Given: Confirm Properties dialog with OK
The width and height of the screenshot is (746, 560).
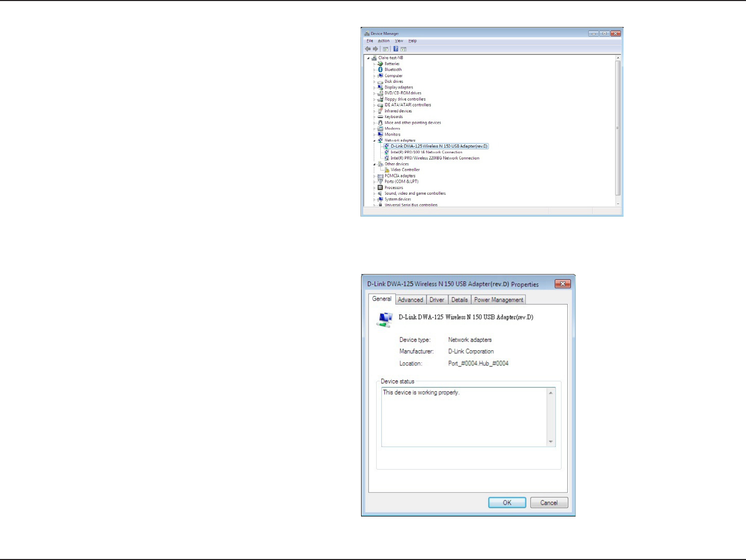Looking at the screenshot, I should [507, 502].
